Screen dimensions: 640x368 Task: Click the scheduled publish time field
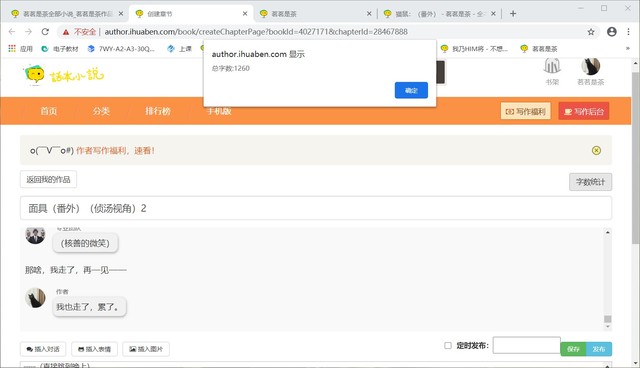[x=527, y=345]
